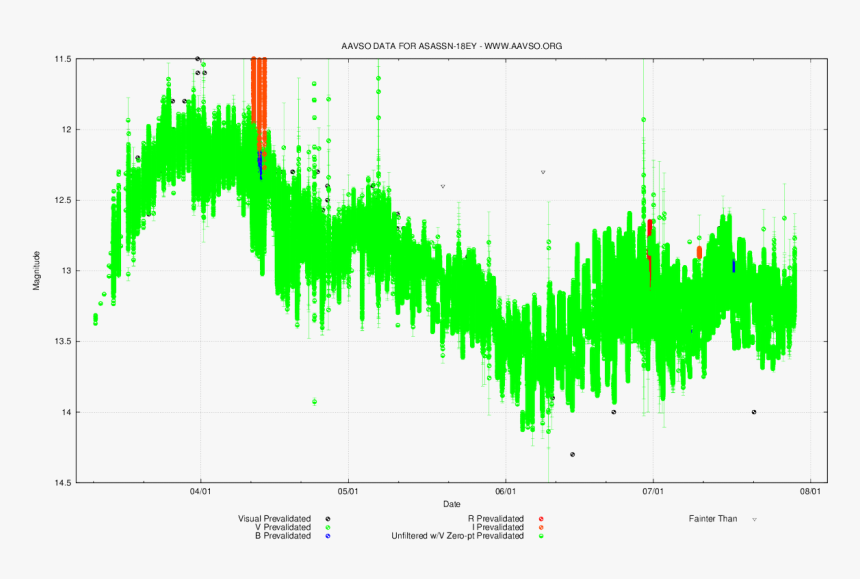Screen dimensions: 860x579
Task: Click the Unfiltered w/V Zero-pt legend marker
Action: 541,536
